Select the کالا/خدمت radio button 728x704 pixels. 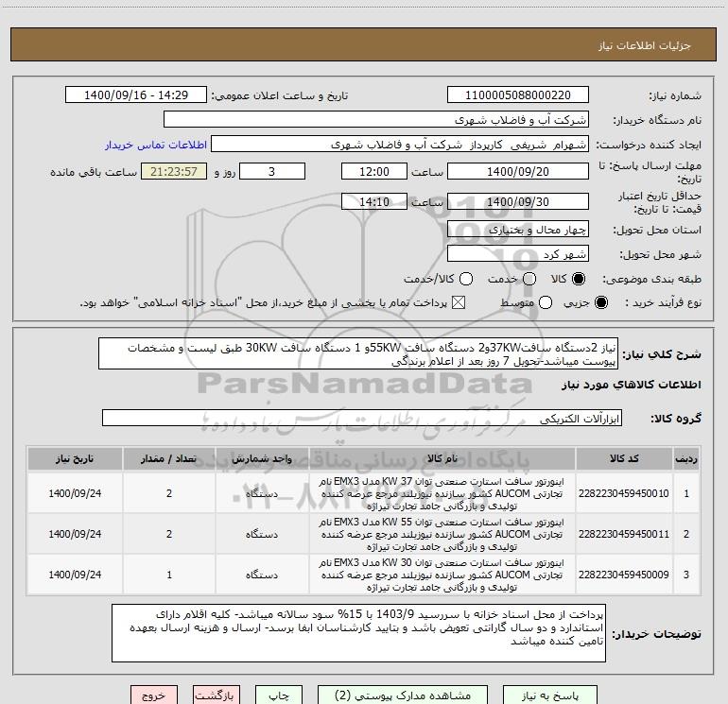point(466,279)
